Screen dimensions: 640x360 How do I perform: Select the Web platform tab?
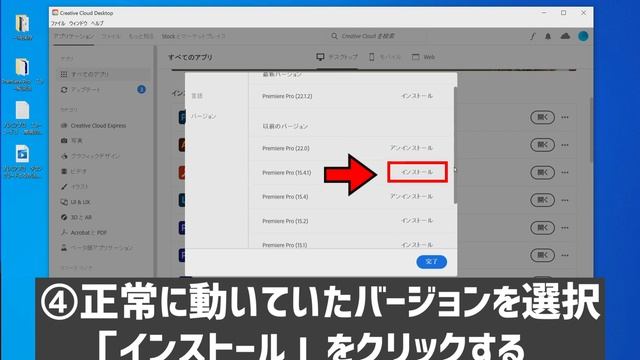(x=423, y=57)
